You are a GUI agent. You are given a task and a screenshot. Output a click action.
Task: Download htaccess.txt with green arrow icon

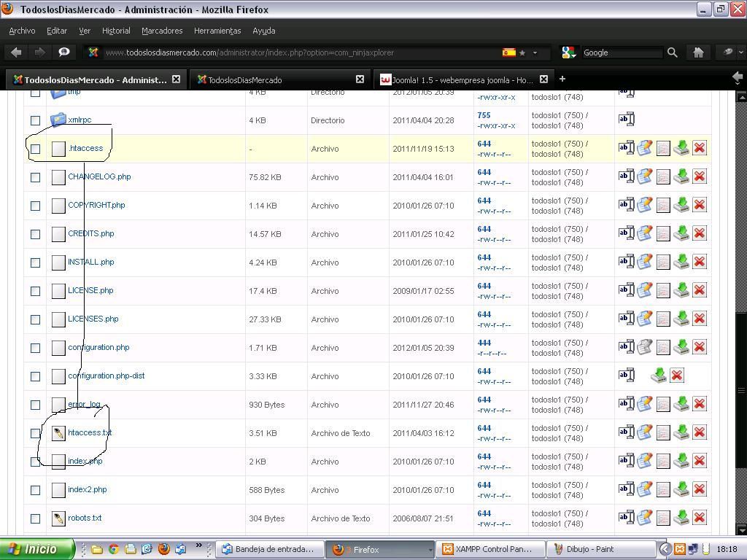click(681, 432)
